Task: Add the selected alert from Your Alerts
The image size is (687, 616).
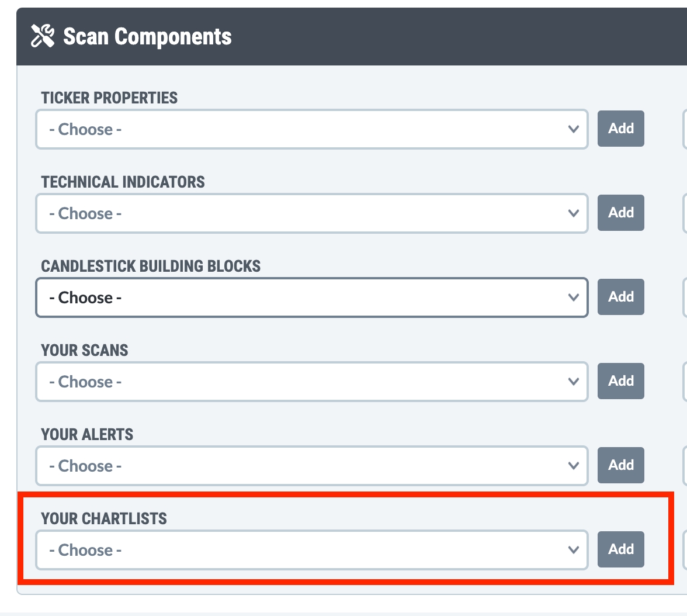Action: pos(620,465)
